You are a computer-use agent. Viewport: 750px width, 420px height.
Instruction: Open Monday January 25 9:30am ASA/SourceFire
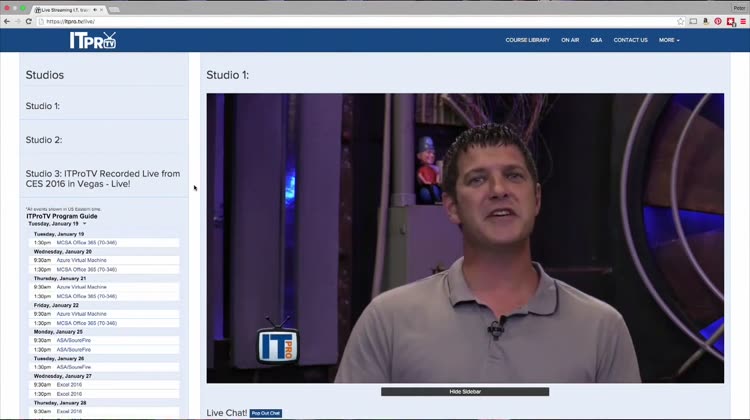(104, 340)
